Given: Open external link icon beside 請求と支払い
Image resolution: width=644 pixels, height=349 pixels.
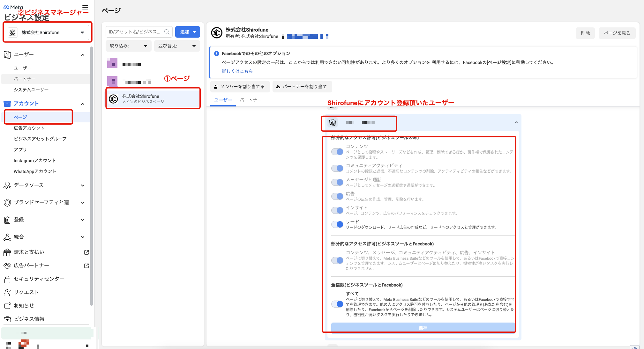Looking at the screenshot, I should [x=86, y=252].
